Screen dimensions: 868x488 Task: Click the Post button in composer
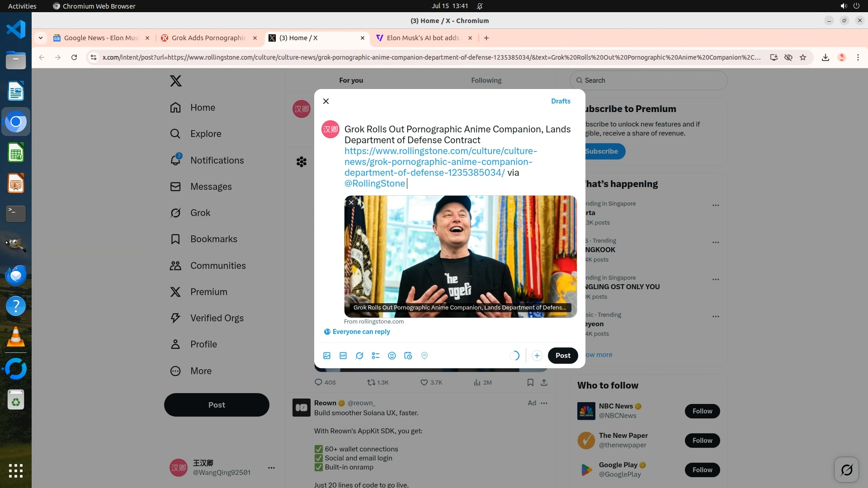click(x=563, y=356)
